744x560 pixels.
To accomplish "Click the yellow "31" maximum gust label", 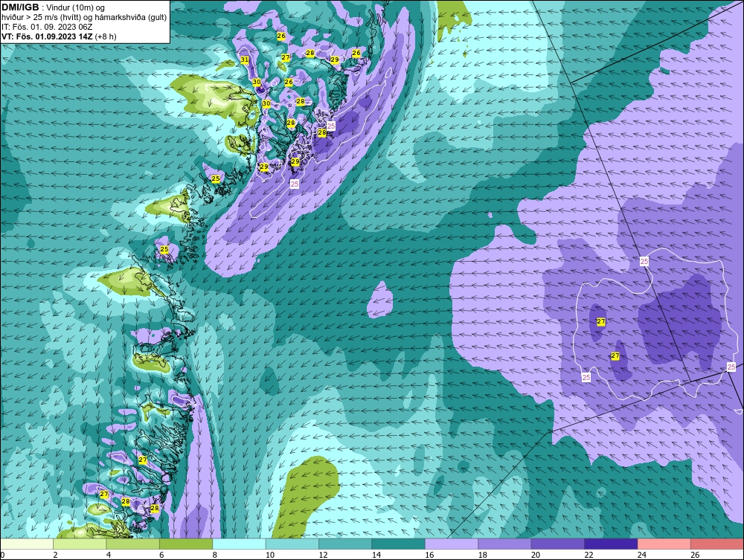I will (244, 59).
